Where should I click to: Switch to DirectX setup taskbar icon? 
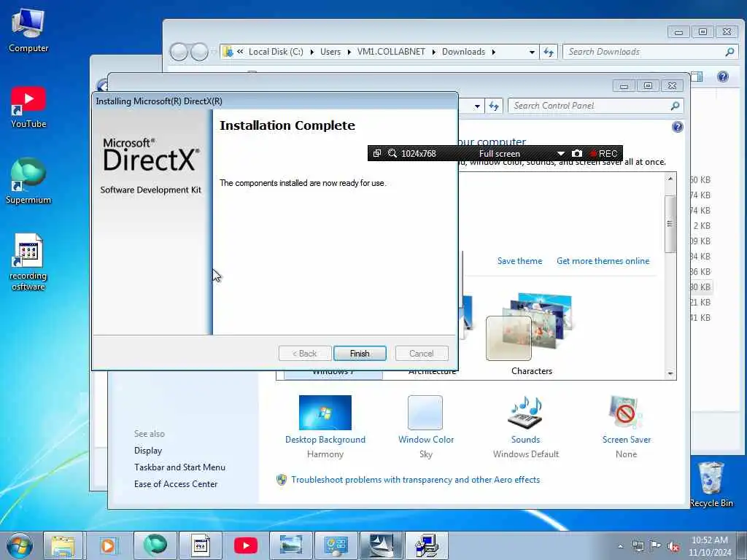pyautogui.click(x=427, y=545)
